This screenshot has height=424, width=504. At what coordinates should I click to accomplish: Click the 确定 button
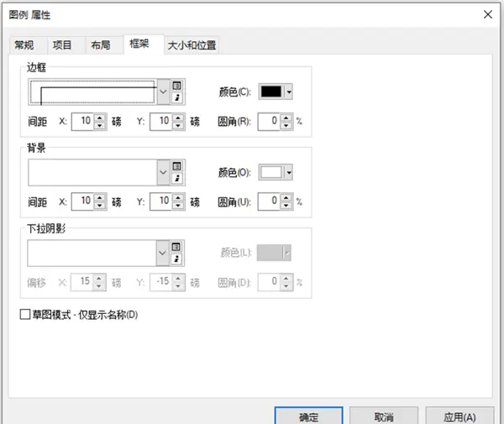(x=308, y=416)
